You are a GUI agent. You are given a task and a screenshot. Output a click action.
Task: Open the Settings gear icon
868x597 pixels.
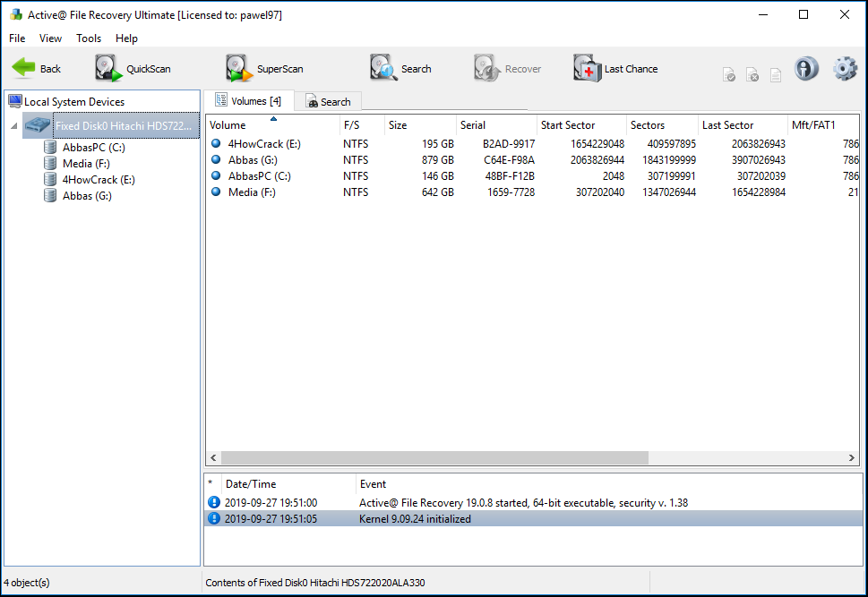[x=843, y=68]
